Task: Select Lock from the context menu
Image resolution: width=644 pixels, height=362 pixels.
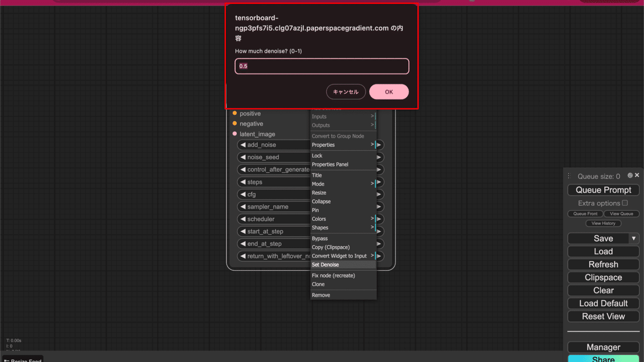Action: [x=343, y=156]
